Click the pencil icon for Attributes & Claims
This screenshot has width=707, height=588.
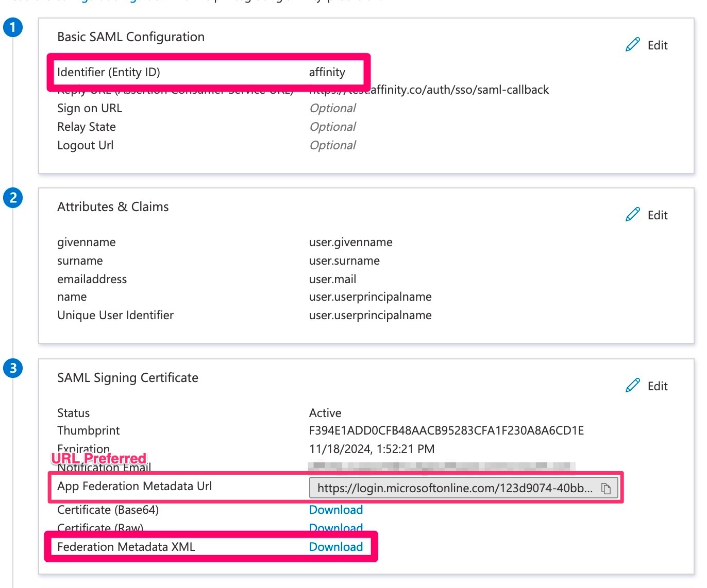[632, 215]
